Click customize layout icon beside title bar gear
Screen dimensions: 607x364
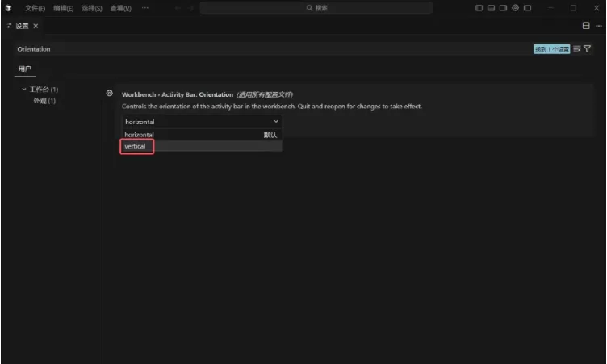tap(527, 8)
